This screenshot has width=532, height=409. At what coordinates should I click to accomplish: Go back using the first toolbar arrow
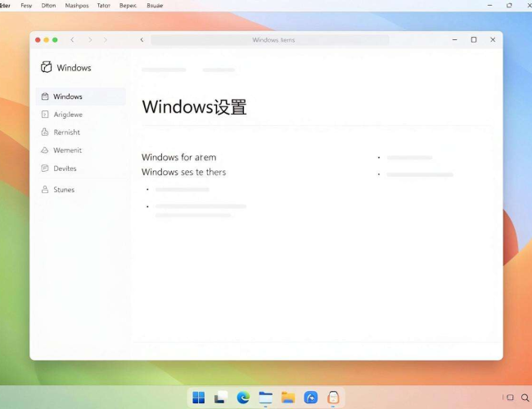pos(72,40)
